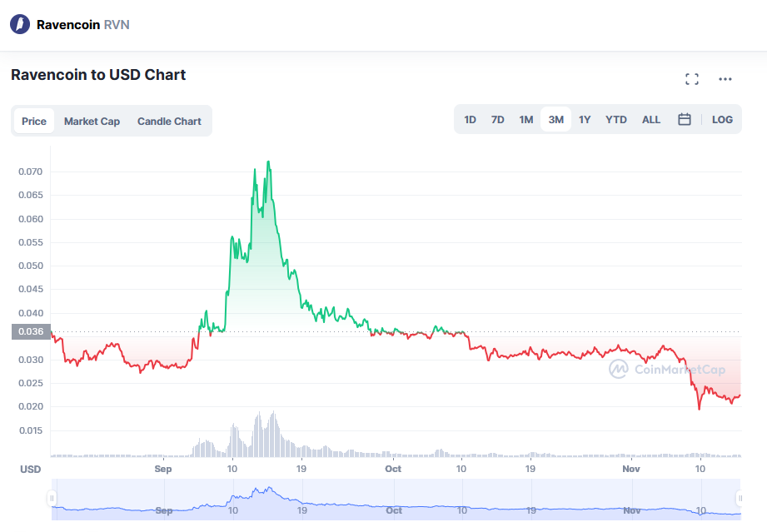Switch to the Price tab
Screen dimensions: 767x532
coord(34,121)
